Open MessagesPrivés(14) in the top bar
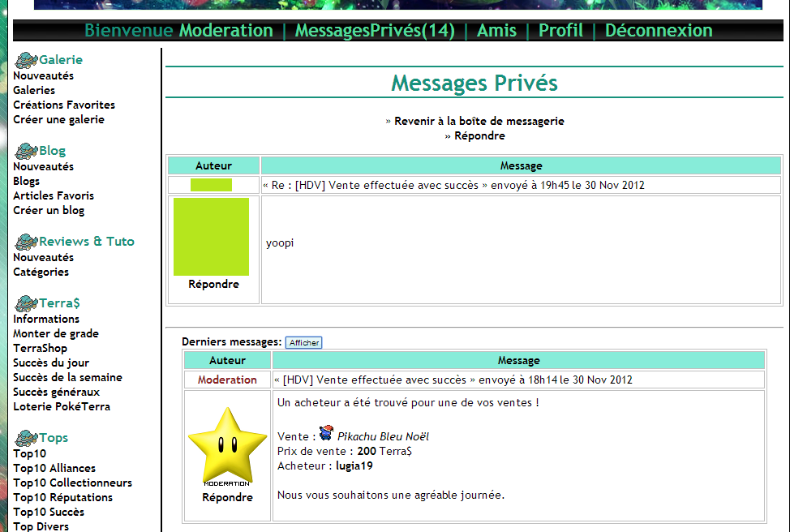Image resolution: width=790 pixels, height=532 pixels. pyautogui.click(x=375, y=30)
